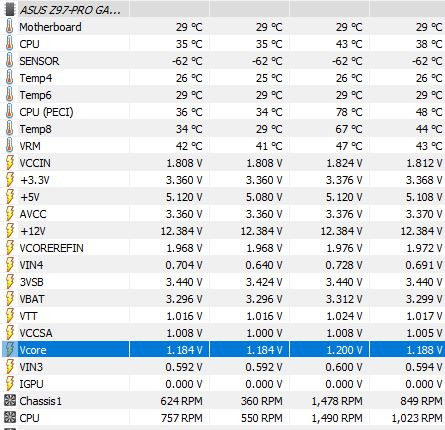Click the 1,490 RPM CPU fan value

[x=337, y=418]
